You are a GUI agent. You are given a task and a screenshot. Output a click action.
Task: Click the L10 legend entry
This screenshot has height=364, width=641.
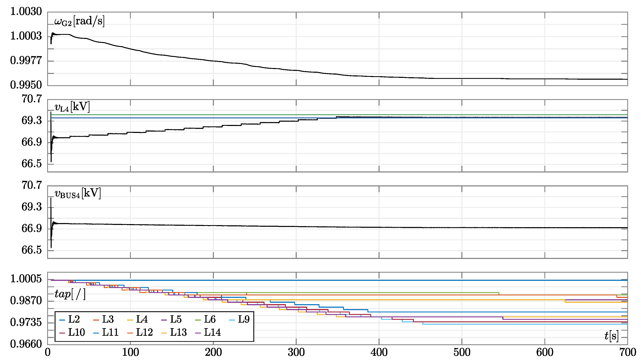point(76,332)
